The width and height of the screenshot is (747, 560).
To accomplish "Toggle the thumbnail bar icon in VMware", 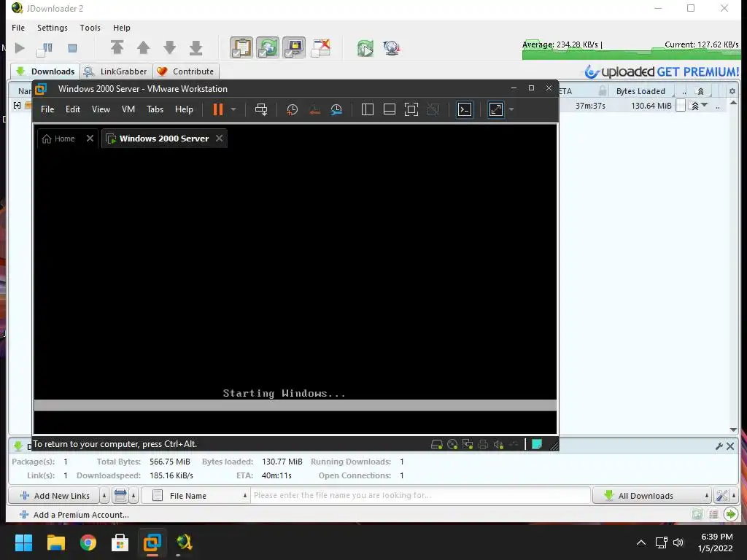I will click(x=390, y=109).
